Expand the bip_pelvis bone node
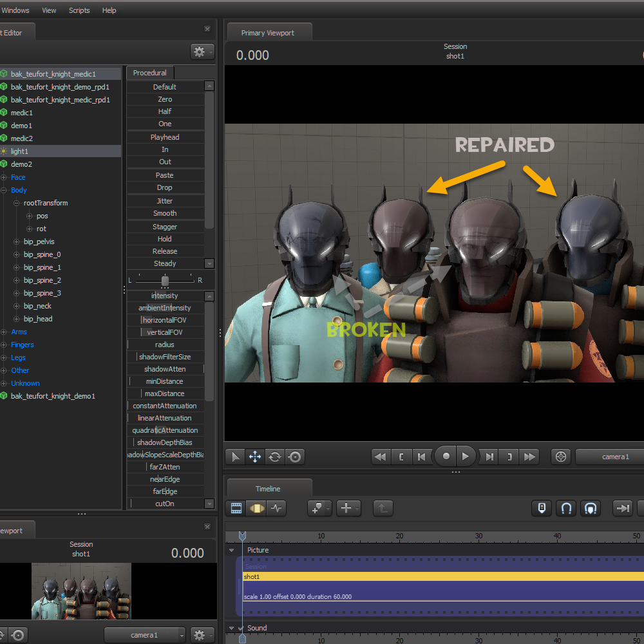 (x=17, y=241)
